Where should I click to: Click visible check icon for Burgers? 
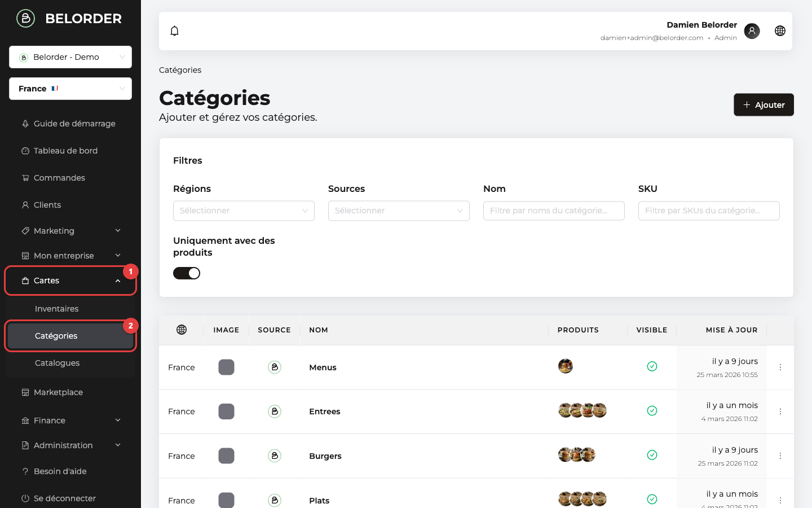click(x=652, y=455)
